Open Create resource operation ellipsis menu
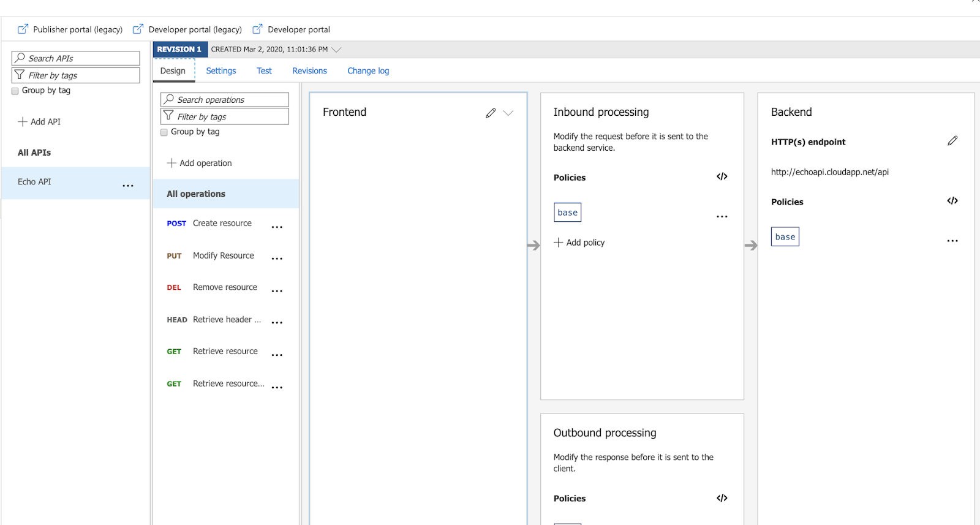 pos(277,227)
